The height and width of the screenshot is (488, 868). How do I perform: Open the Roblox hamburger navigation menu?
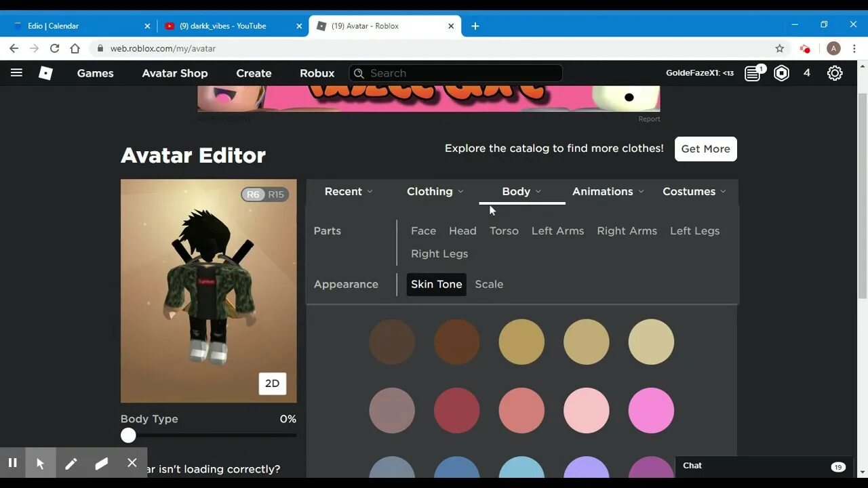coord(16,73)
